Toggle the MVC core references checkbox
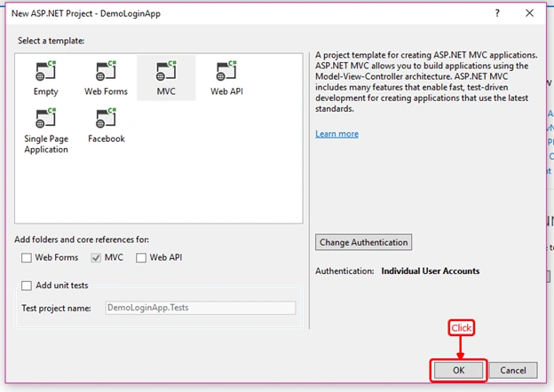Image resolution: width=554 pixels, height=392 pixels. (96, 257)
